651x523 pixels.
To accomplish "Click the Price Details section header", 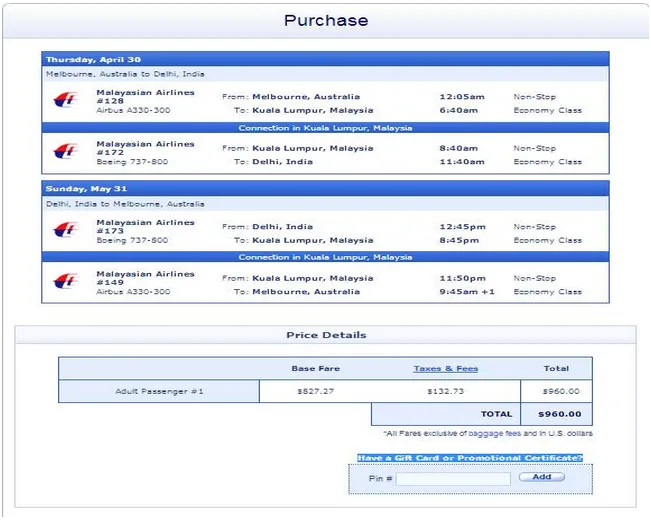I will point(326,335).
